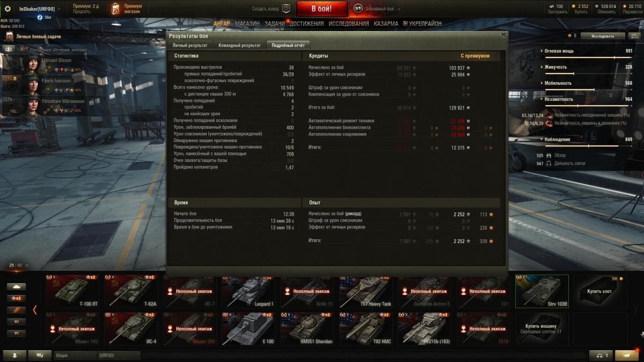Open the chat channels icon
Image resolution: width=644 pixels, height=362 pixels.
point(40,355)
